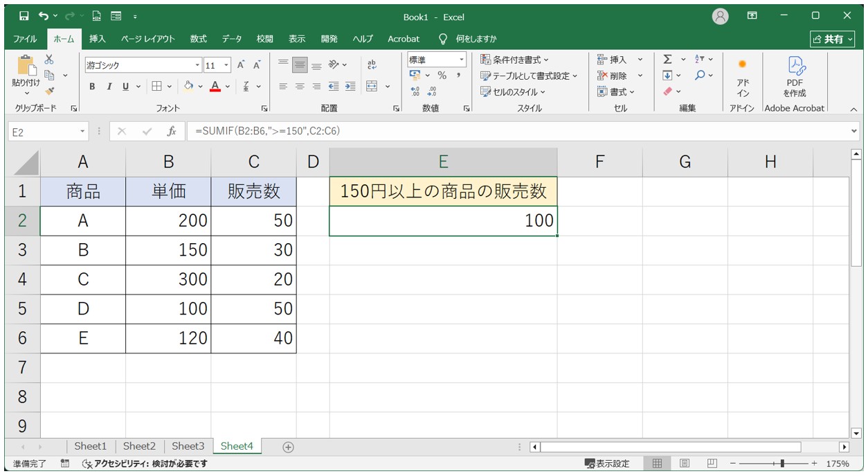
Task: Undo the last action
Action: 44,16
